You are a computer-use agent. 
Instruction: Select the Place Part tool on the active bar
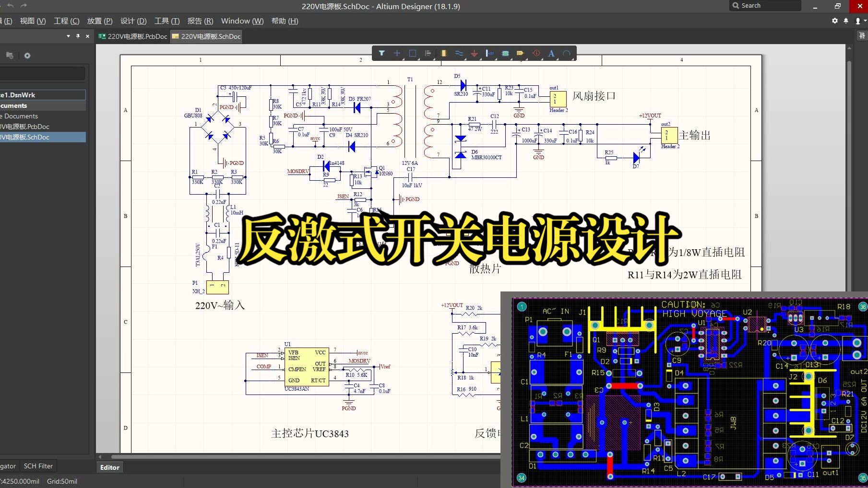pos(444,53)
